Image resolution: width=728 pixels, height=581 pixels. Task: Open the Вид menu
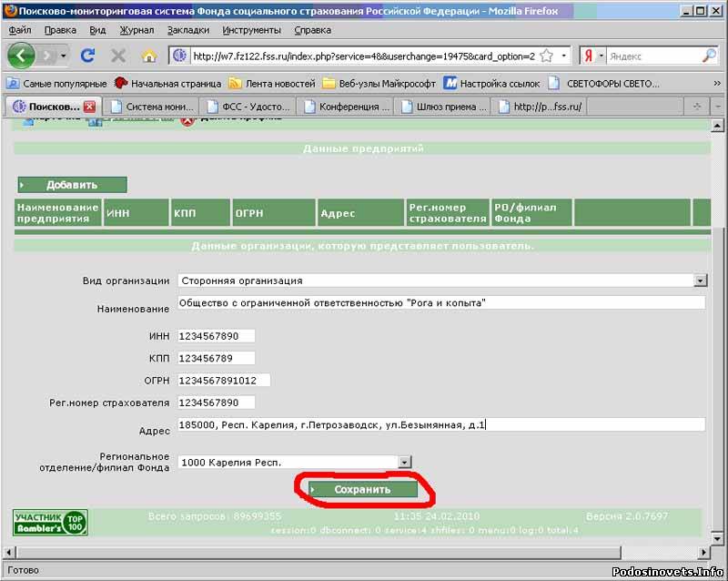(x=97, y=30)
